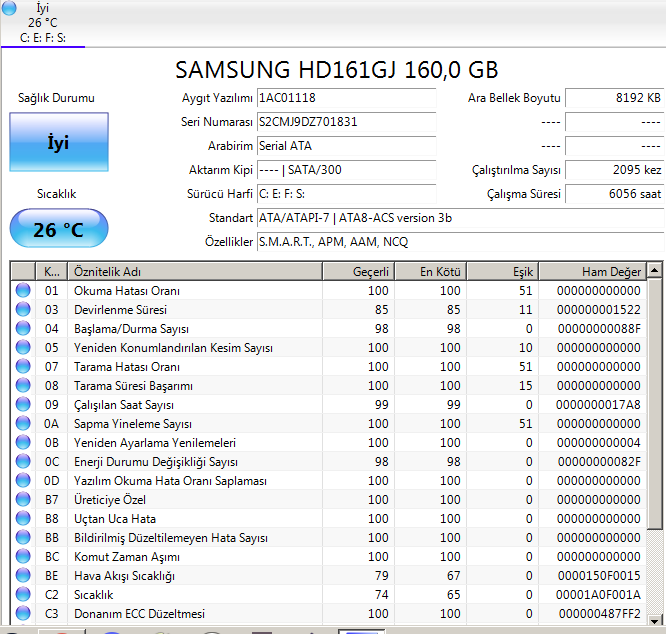
Task: Click status orb for Bildirilmiş Düzeltilemeyen Hata Sayısı
Action: (23, 538)
